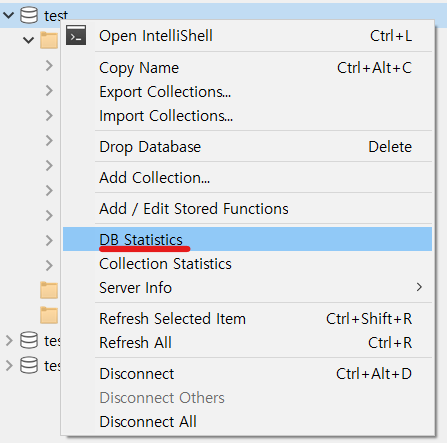Select Export Collections… menu entry
This screenshot has width=447, height=443.
(x=247, y=92)
